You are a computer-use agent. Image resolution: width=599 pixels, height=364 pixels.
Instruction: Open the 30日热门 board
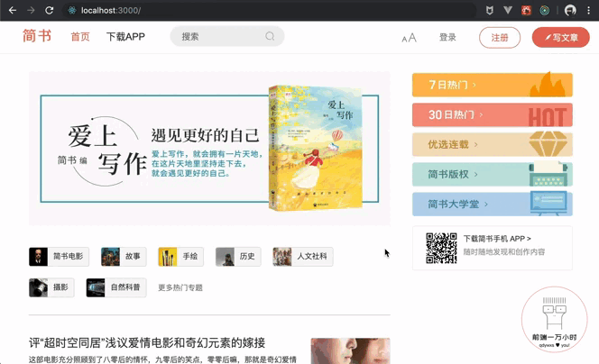(492, 114)
